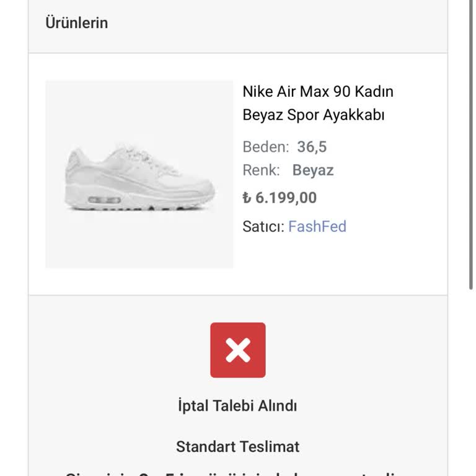Click the Satıcı label

coord(263,226)
